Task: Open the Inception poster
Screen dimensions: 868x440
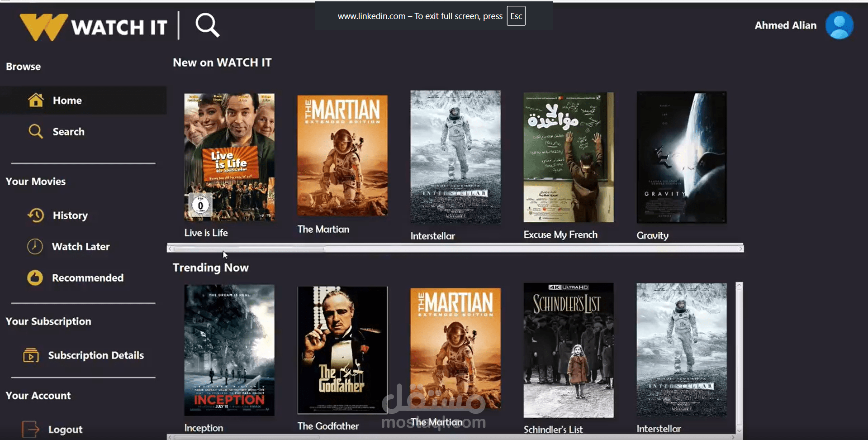Action: (x=229, y=350)
